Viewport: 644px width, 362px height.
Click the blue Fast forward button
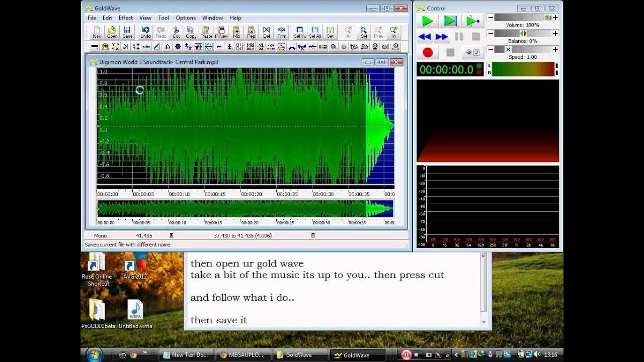click(442, 37)
